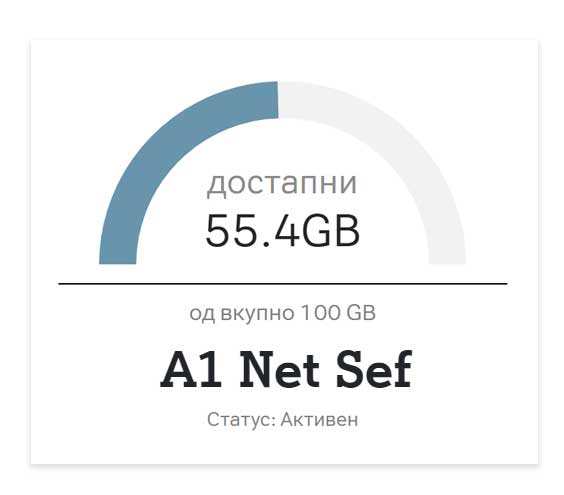Click the word Net in title

279,370
